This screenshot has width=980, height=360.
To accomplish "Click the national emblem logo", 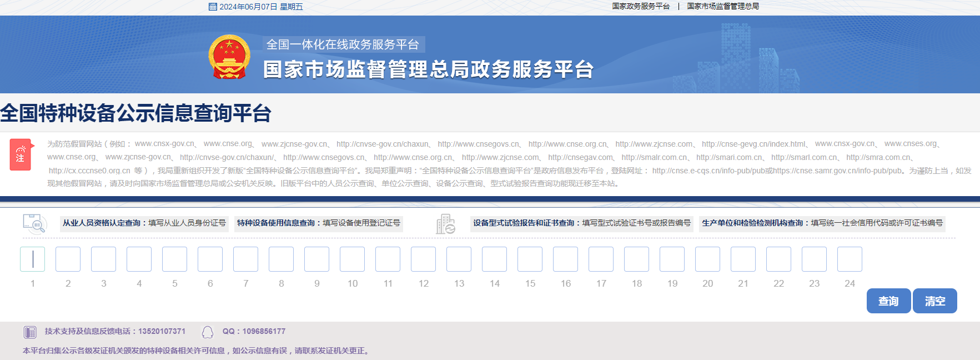I will 229,57.
